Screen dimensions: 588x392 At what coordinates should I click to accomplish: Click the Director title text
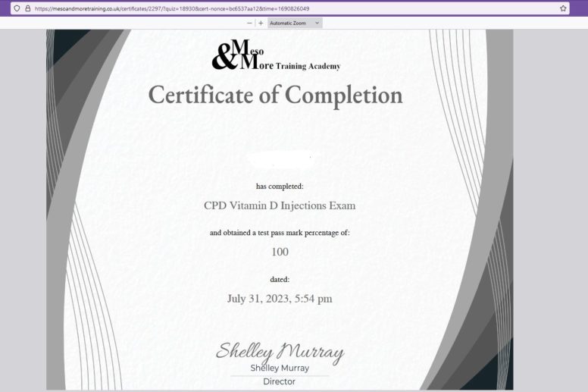coord(280,381)
